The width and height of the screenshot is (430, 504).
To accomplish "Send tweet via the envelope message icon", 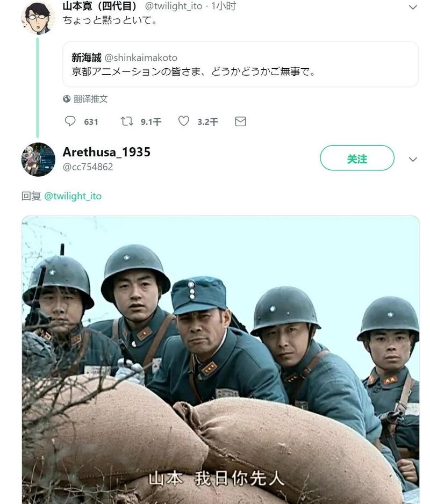I will pos(240,121).
